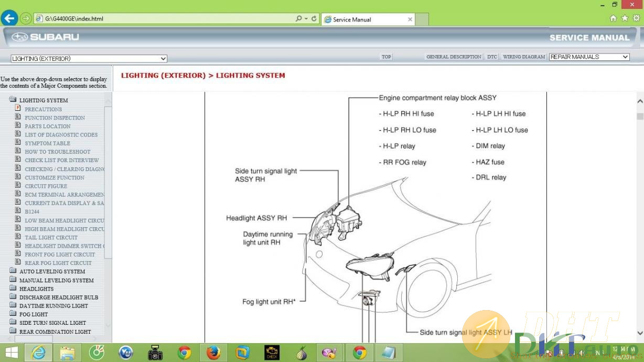Open the notepad icon in the taskbar
The width and height of the screenshot is (644, 362).
[389, 353]
